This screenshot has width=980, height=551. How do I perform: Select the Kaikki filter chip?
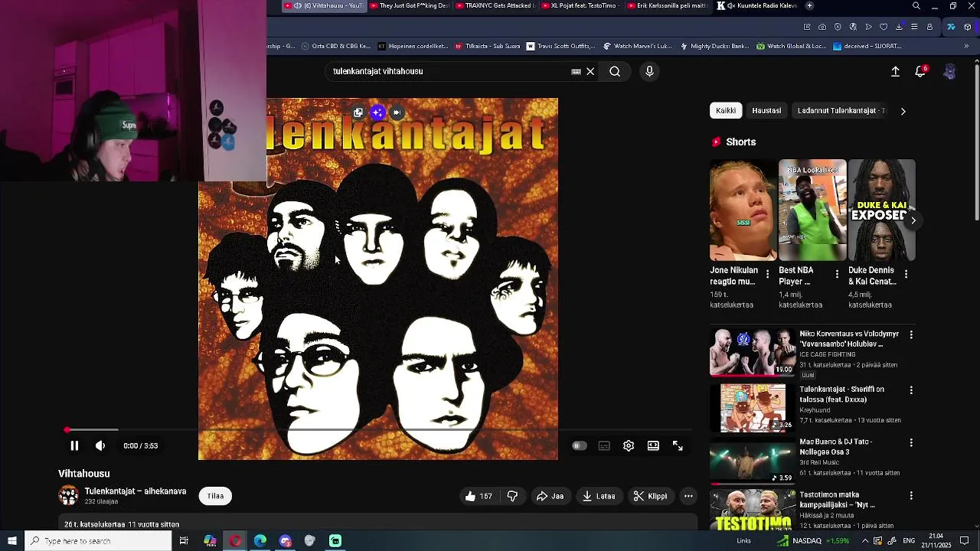[726, 110]
